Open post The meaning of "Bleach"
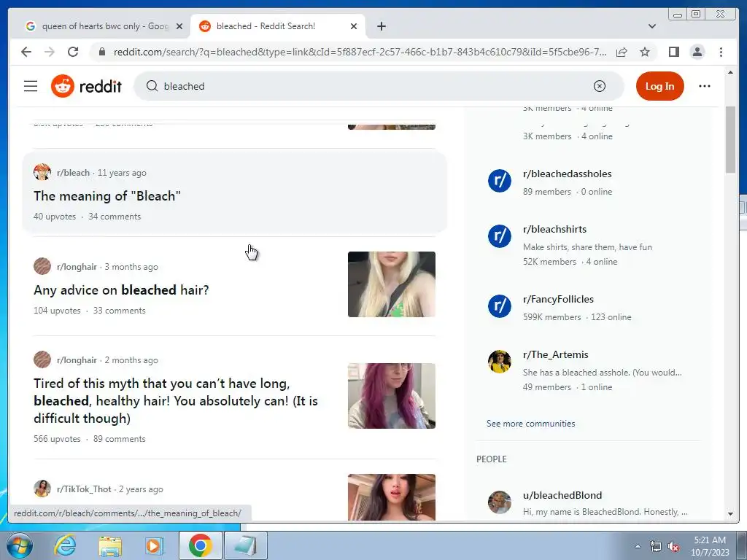Screen dimensions: 747x560 [107, 195]
